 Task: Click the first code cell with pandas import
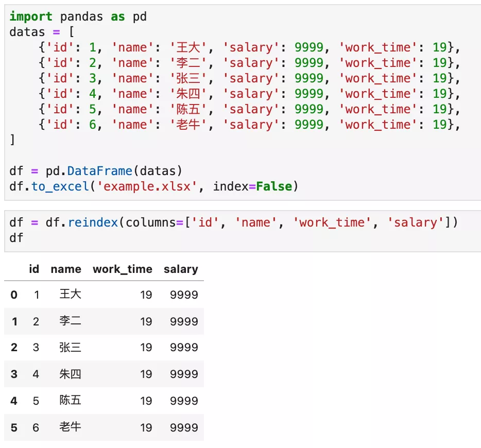click(243, 102)
